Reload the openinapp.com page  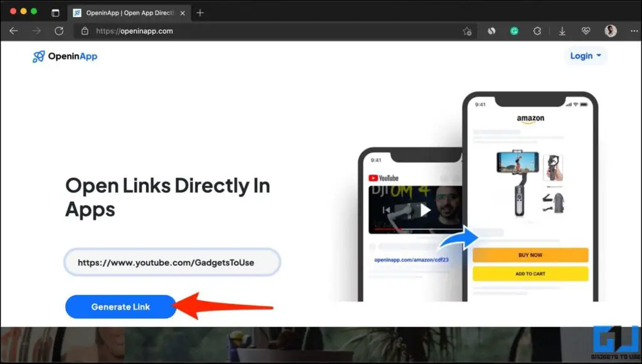(59, 30)
